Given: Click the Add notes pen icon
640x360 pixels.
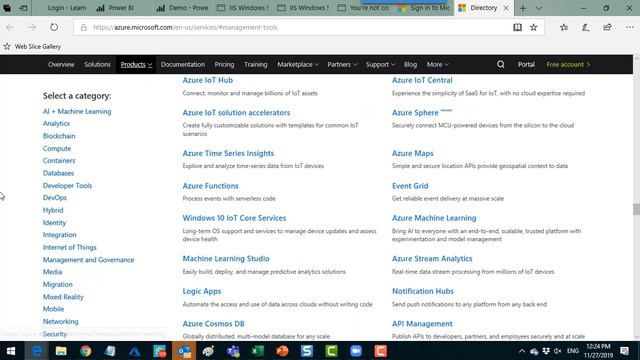Looking at the screenshot, I should (585, 27).
